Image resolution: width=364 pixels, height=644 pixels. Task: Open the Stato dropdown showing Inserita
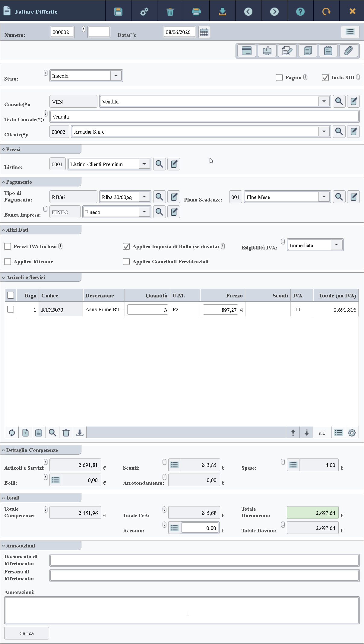116,76
